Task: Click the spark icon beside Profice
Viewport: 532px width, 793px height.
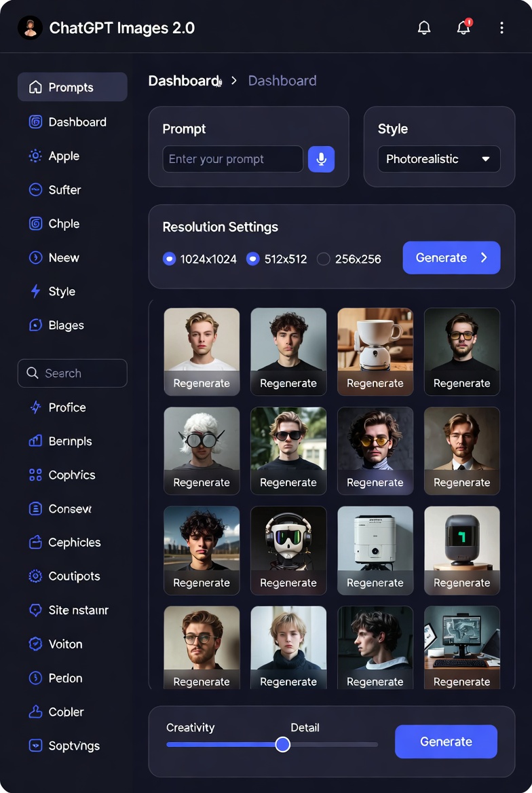Action: point(35,407)
